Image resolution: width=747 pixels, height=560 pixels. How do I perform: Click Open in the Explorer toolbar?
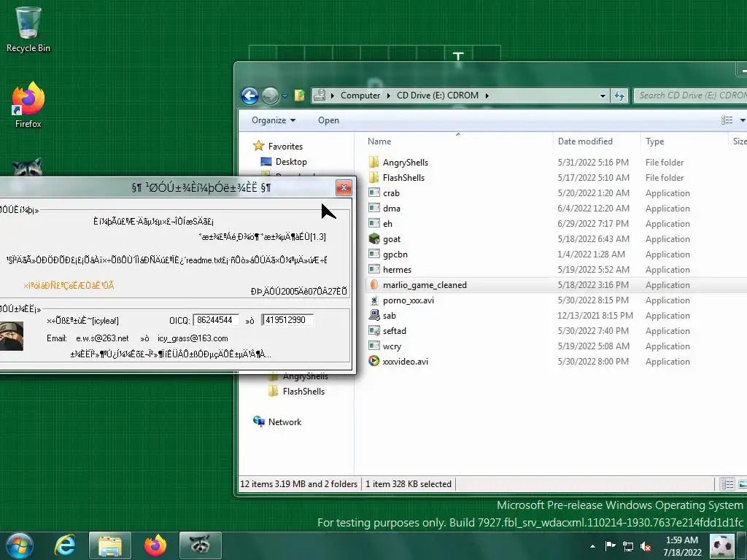(x=328, y=120)
